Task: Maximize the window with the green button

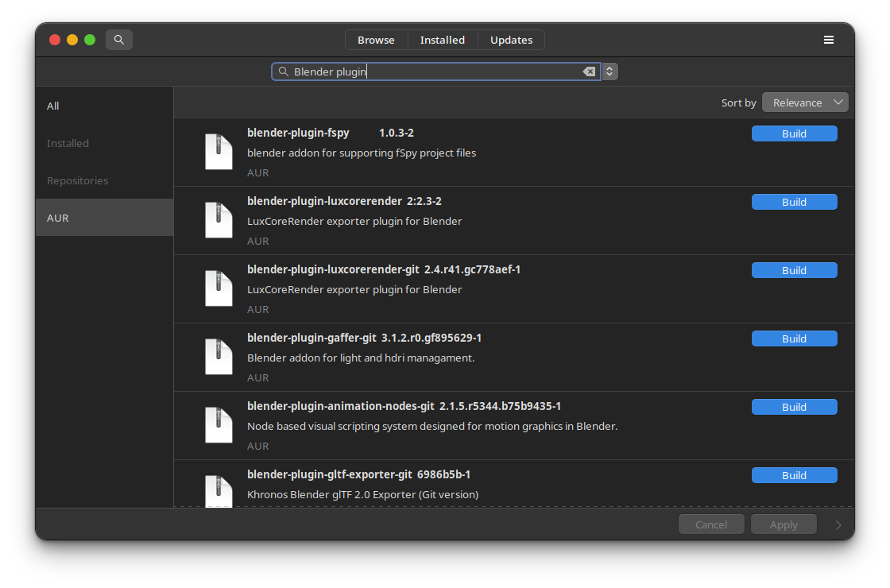Action: pos(90,40)
